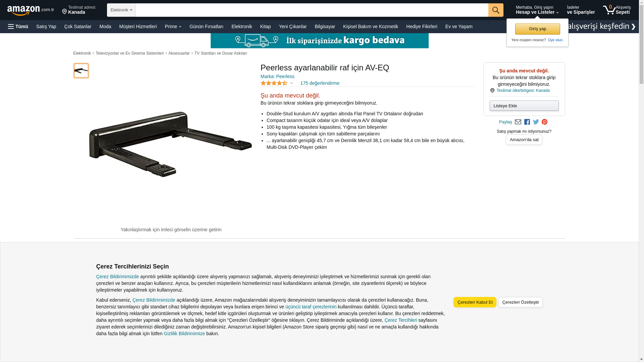
Task: Click the magnifier search button
Action: tap(496, 10)
